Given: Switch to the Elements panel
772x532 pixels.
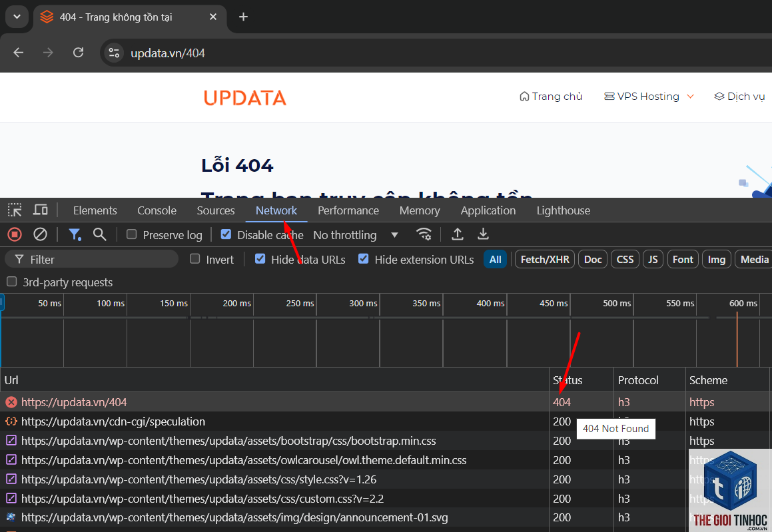Looking at the screenshot, I should click(x=95, y=210).
